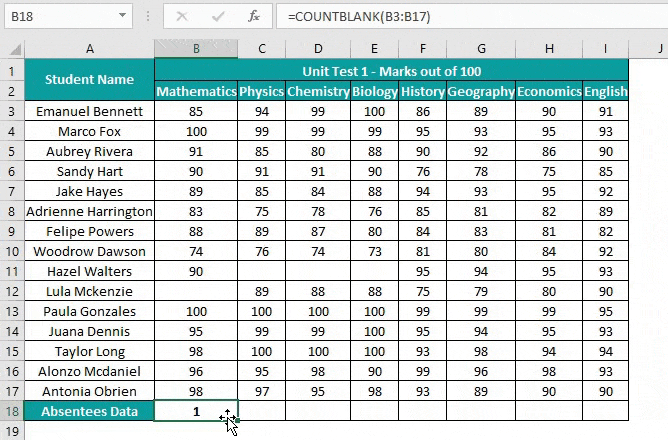Select blank Biology cell for Hazel Walters

pyautogui.click(x=374, y=271)
